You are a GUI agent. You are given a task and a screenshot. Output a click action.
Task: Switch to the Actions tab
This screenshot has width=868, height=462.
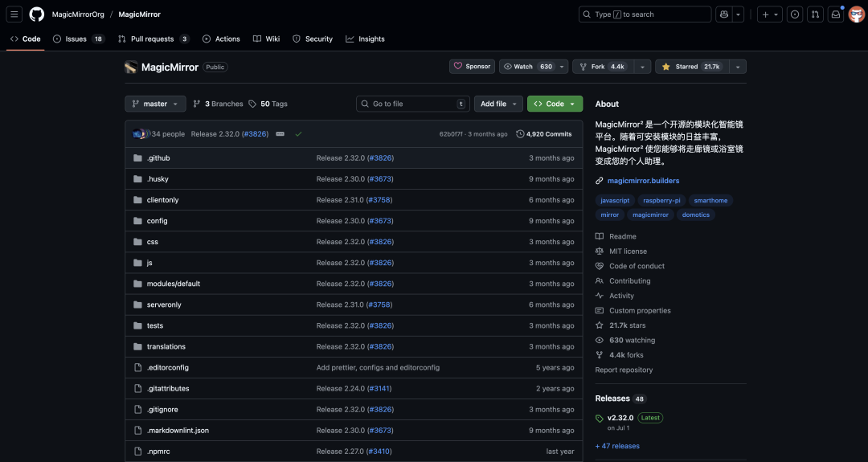point(221,39)
